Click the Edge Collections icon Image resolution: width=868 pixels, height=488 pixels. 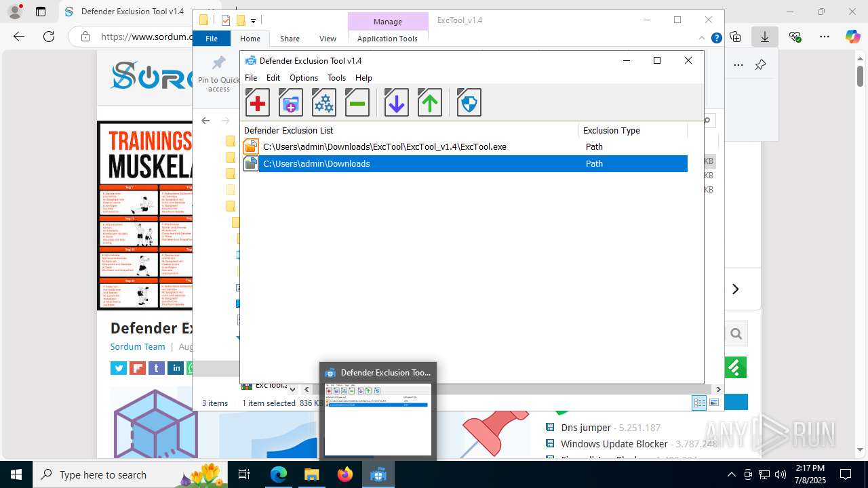pos(735,37)
